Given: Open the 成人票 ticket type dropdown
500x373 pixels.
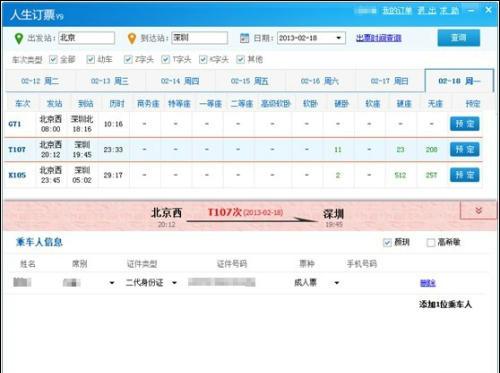Looking at the screenshot, I should [x=337, y=283].
